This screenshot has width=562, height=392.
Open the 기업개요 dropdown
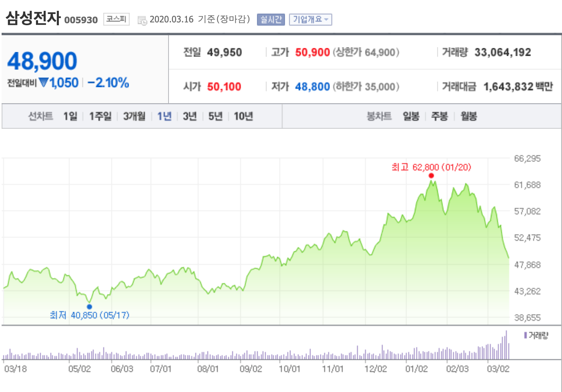pyautogui.click(x=311, y=20)
